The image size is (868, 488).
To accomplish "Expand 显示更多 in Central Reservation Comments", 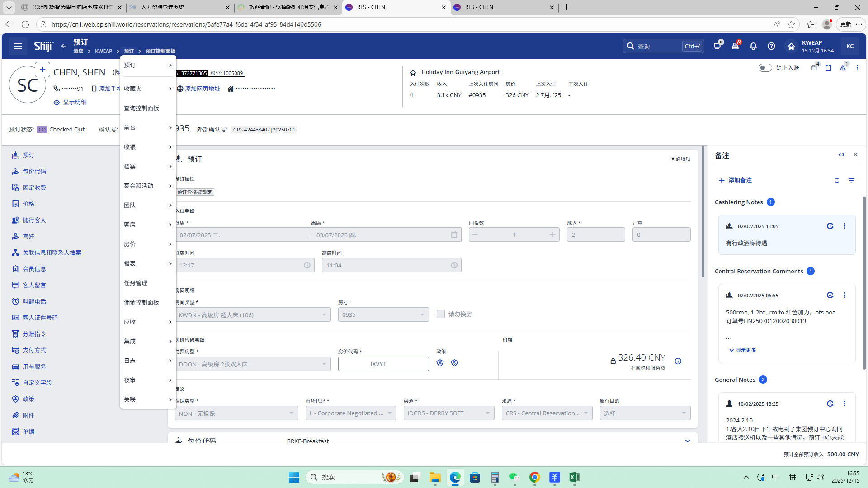I will coord(742,350).
